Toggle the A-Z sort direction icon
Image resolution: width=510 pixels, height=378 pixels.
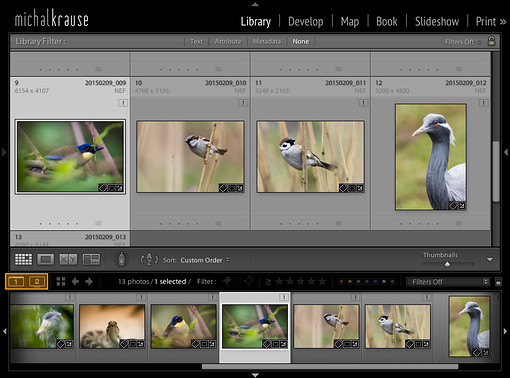tap(149, 260)
